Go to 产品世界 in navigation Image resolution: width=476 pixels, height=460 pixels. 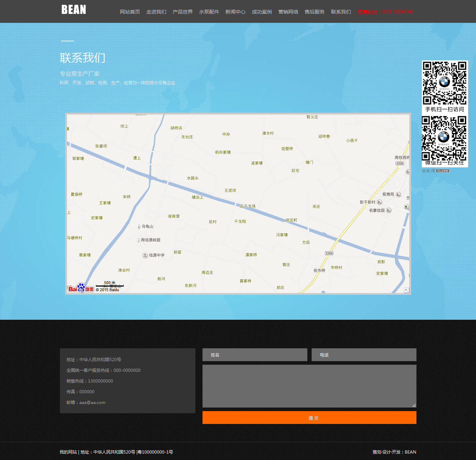click(183, 12)
